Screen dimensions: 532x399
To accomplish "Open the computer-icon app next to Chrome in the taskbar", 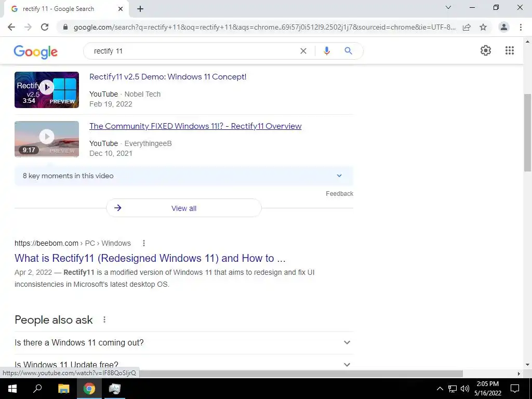I will click(115, 389).
